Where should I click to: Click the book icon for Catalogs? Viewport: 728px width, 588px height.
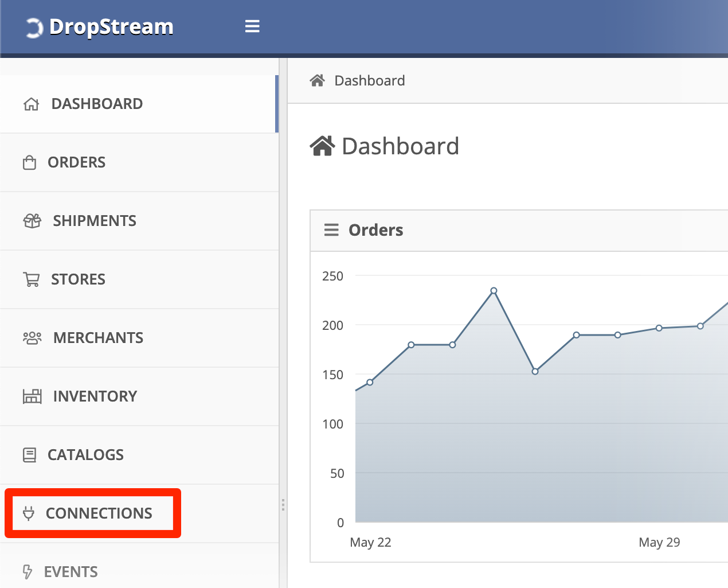(29, 455)
